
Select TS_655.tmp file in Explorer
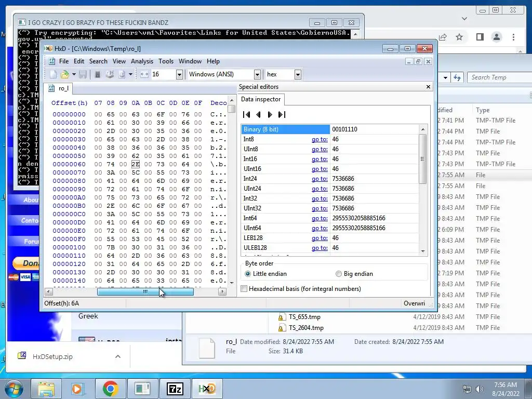tap(304, 317)
